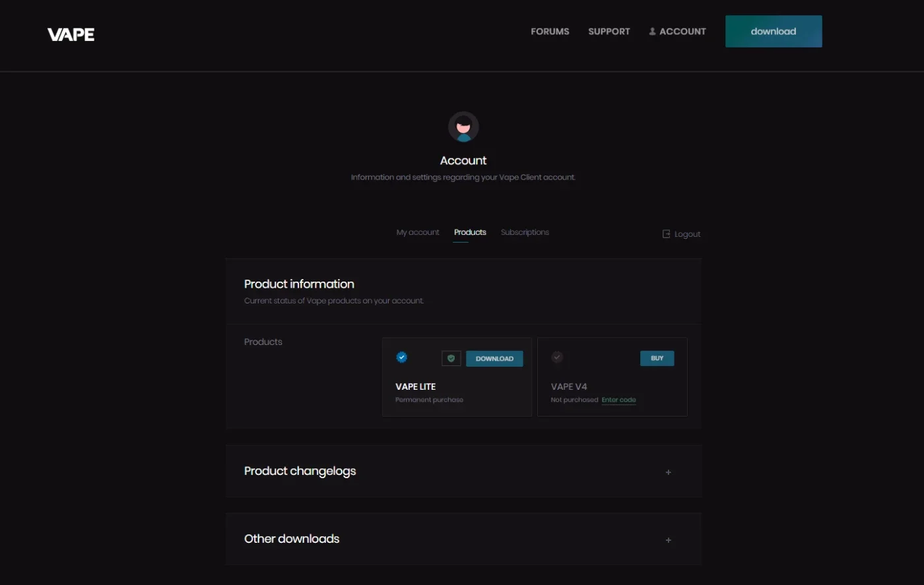The width and height of the screenshot is (924, 585).
Task: Click the blue verified badge on Vape Lite
Action: [402, 357]
